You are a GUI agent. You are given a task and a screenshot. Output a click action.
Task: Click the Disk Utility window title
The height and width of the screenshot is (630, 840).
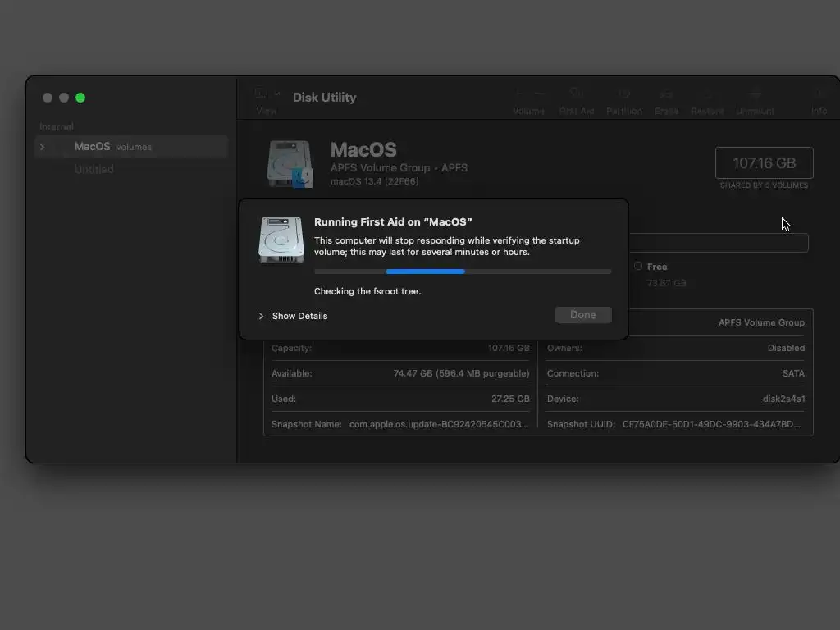click(x=324, y=98)
